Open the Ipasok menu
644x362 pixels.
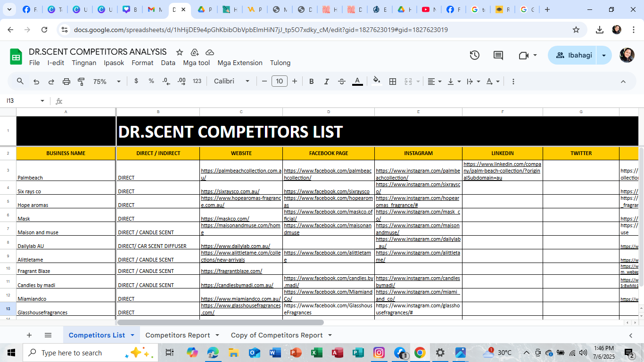[114, 63]
